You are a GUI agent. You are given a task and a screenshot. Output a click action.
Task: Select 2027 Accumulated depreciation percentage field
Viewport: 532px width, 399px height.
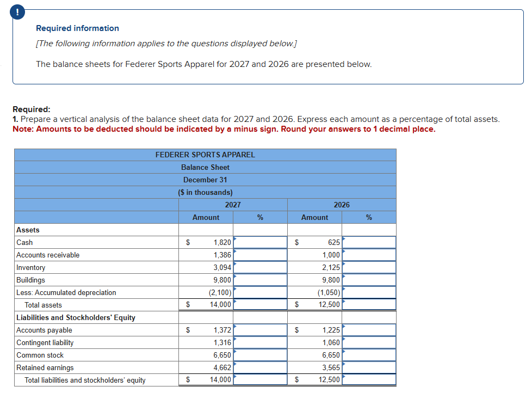[x=260, y=293]
